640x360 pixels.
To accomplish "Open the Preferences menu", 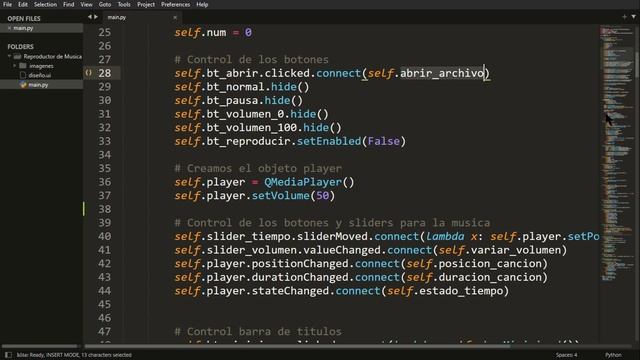I will 176,4.
